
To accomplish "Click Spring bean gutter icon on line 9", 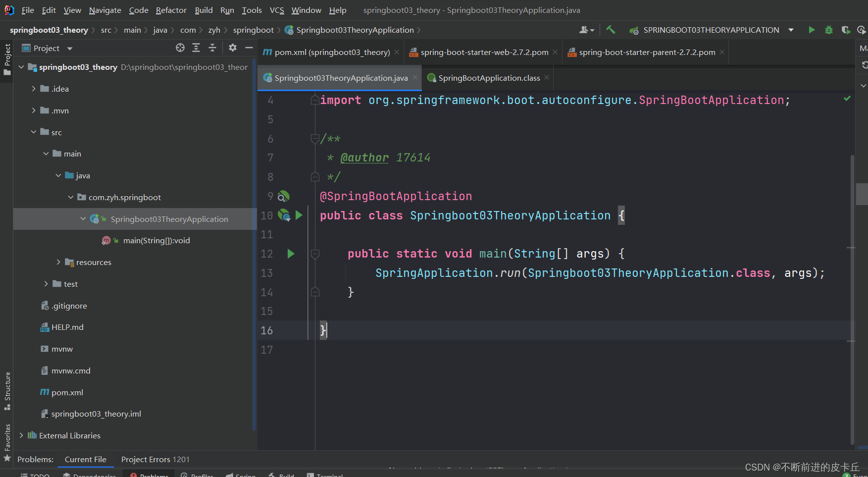I will pos(283,196).
